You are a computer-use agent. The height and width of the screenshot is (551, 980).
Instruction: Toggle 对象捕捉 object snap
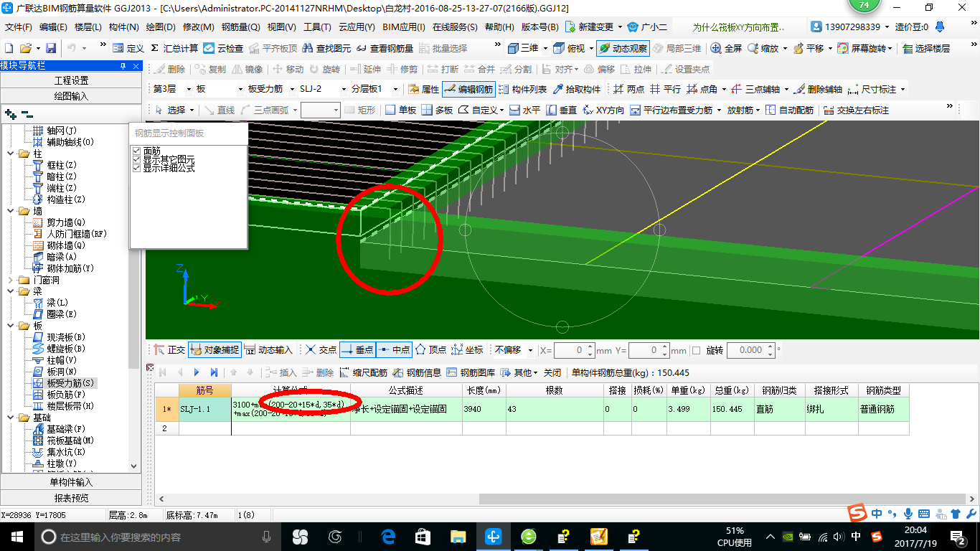click(215, 349)
